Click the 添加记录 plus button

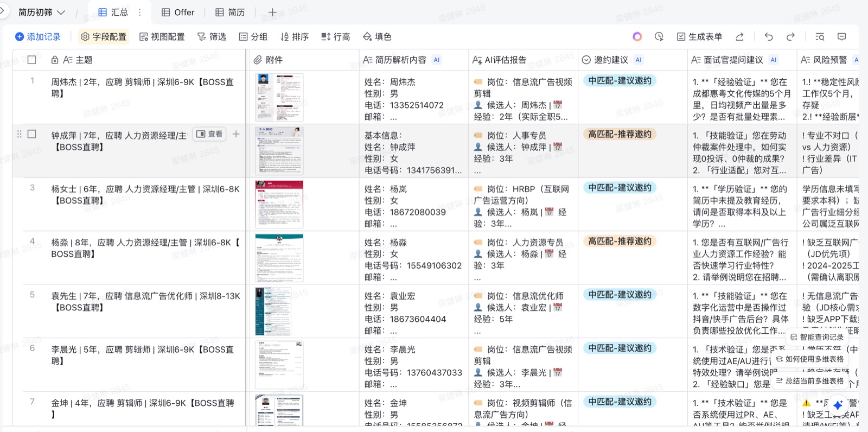[x=37, y=36]
